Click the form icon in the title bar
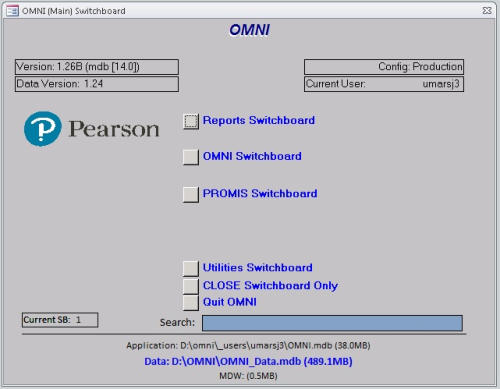 [12, 11]
